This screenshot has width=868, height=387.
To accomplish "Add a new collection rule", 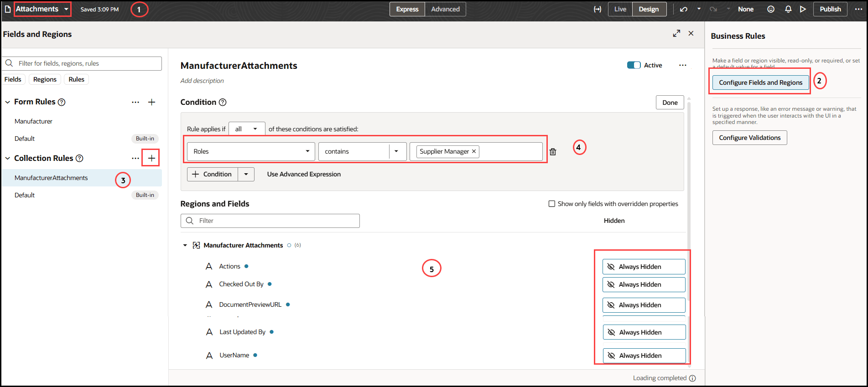I will [x=152, y=158].
